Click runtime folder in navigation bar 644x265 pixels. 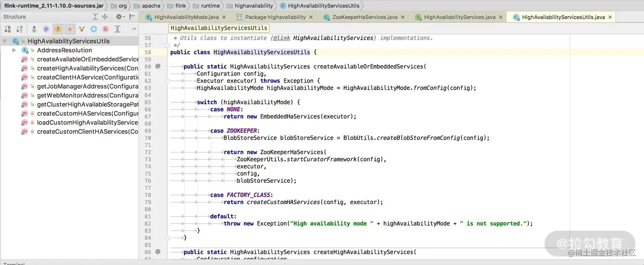coord(206,6)
